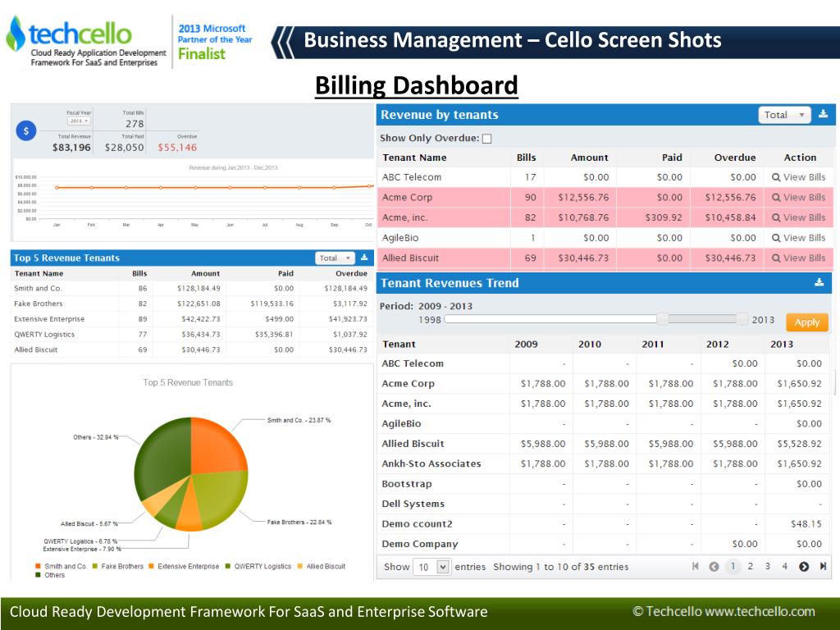View Bills for Acme, inc.
Screen dimensions: 840x630
799,217
